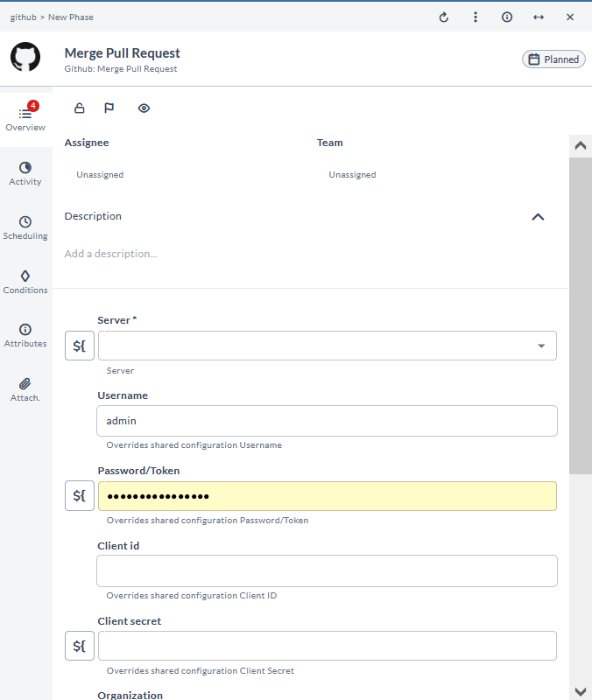Click the flag icon
The height and width of the screenshot is (700, 592).
pos(109,108)
